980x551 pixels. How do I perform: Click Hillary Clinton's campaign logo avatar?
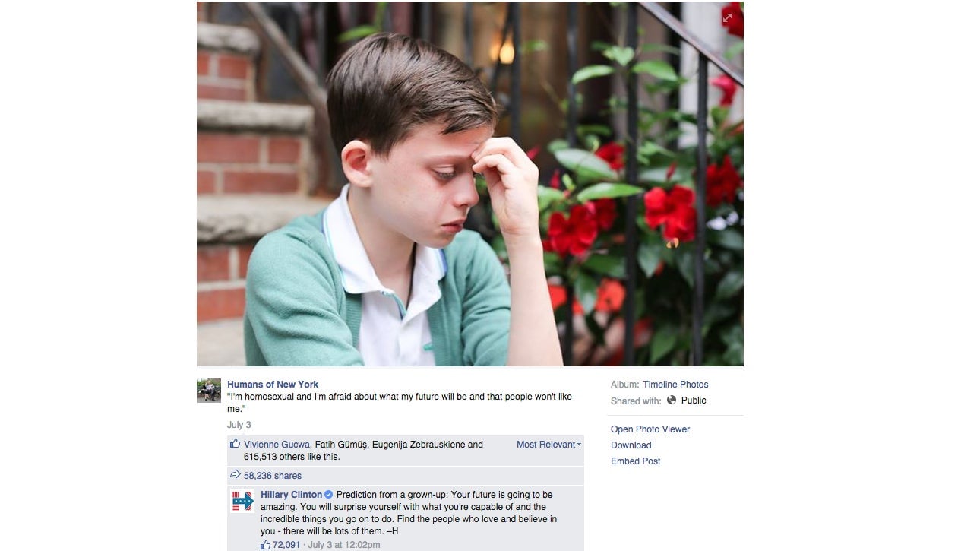242,502
